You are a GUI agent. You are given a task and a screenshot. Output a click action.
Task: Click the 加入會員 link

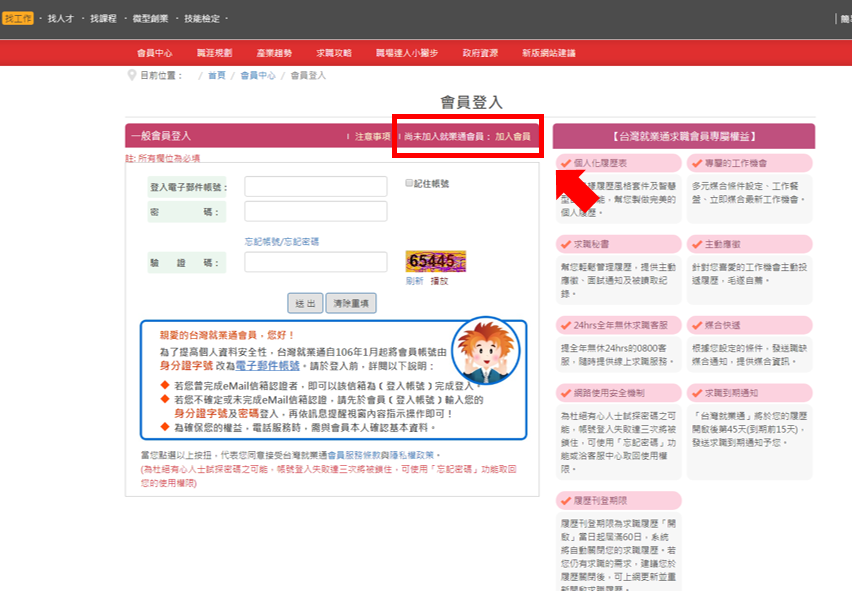click(x=512, y=136)
